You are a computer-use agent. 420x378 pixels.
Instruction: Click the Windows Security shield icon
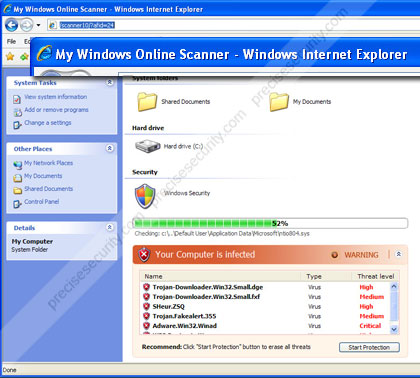[x=145, y=196]
